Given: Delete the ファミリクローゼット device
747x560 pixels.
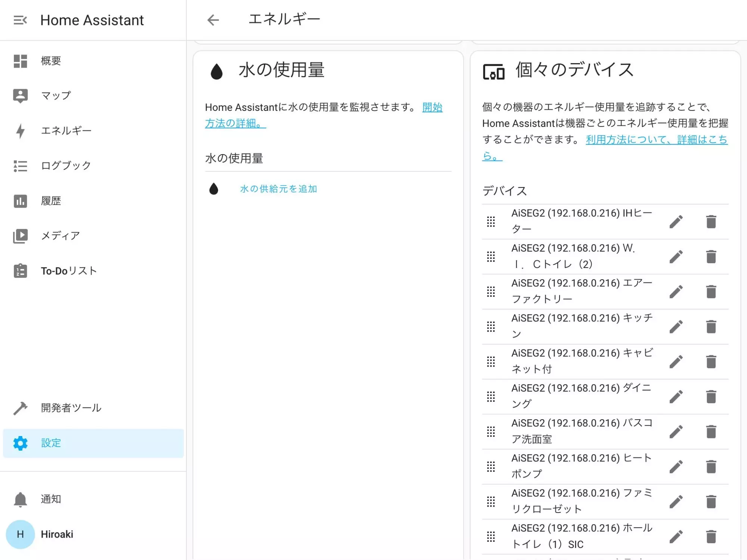Looking at the screenshot, I should pos(711,502).
